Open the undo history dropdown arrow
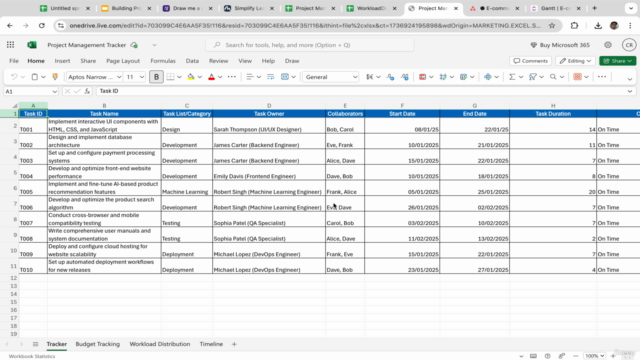This screenshot has height=360, width=640. coord(23,77)
